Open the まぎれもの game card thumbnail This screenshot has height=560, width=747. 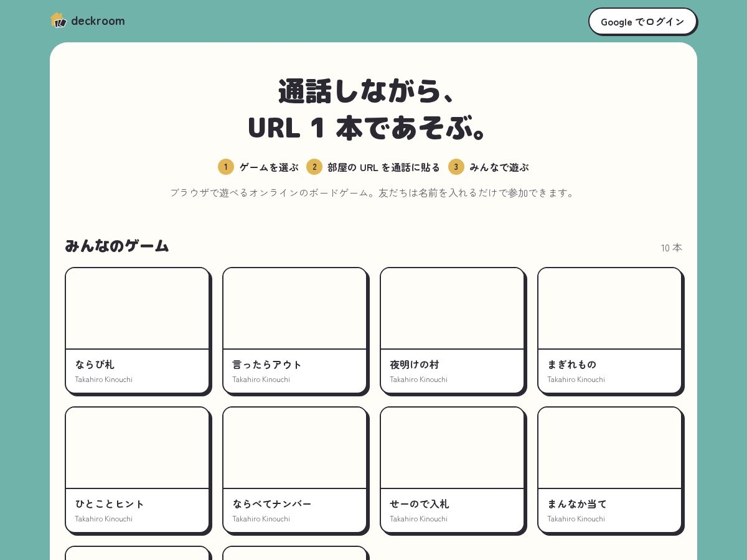[609, 309]
